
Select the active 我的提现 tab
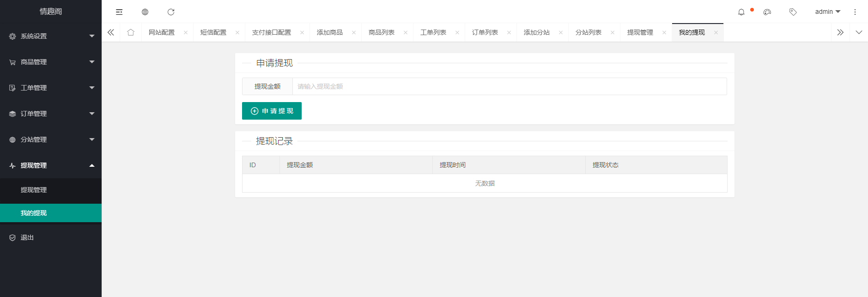[x=692, y=32]
